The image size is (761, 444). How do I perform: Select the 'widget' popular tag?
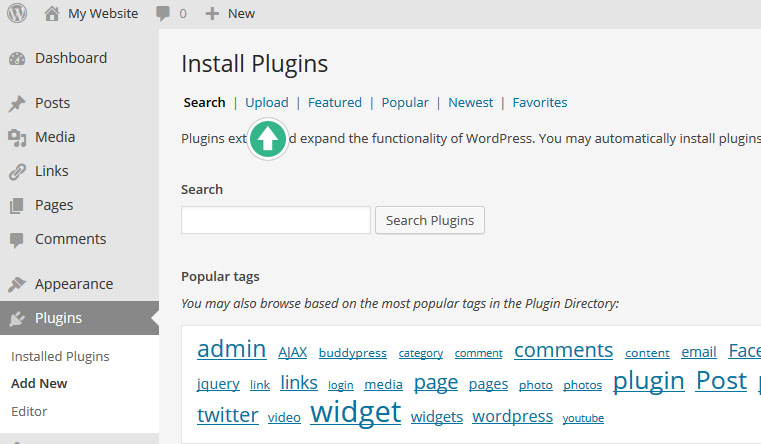355,412
